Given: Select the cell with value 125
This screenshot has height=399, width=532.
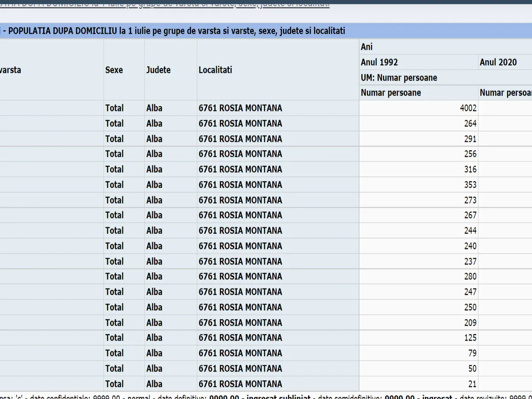Looking at the screenshot, I should (x=470, y=338).
